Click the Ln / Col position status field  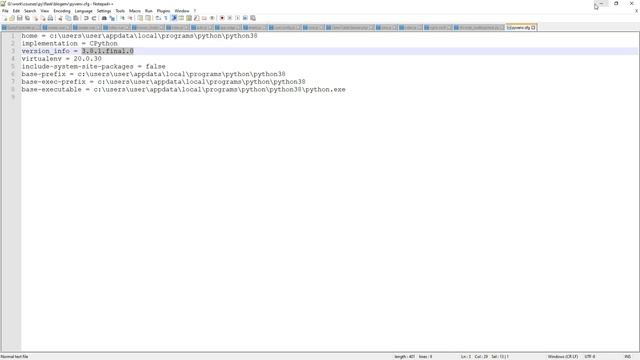484,357
